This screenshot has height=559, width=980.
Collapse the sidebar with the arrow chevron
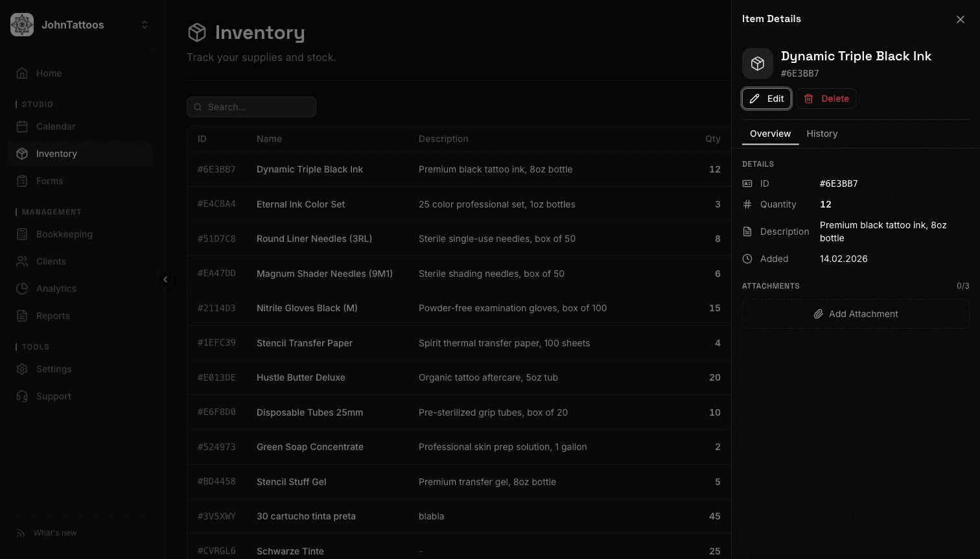166,279
